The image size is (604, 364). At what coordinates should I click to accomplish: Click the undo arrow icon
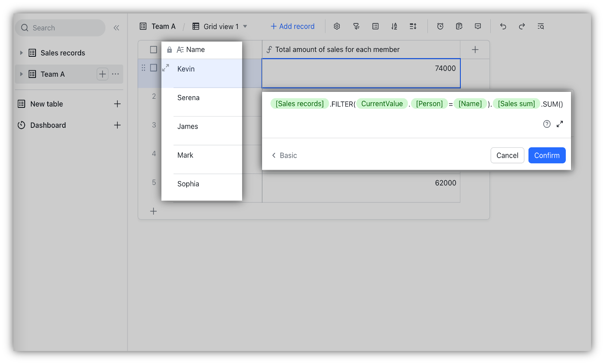point(503,26)
